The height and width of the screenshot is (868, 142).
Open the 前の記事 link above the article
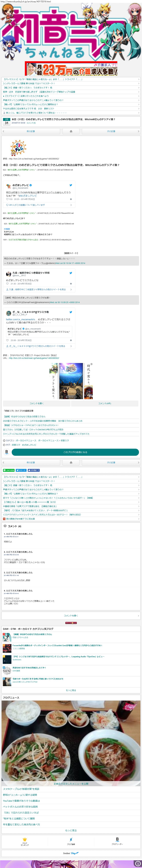pyautogui.click(x=31, y=131)
